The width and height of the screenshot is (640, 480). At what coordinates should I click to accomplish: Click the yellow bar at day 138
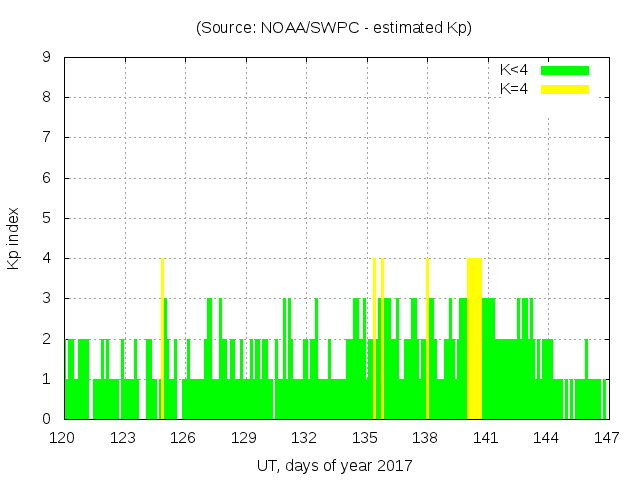click(x=427, y=340)
